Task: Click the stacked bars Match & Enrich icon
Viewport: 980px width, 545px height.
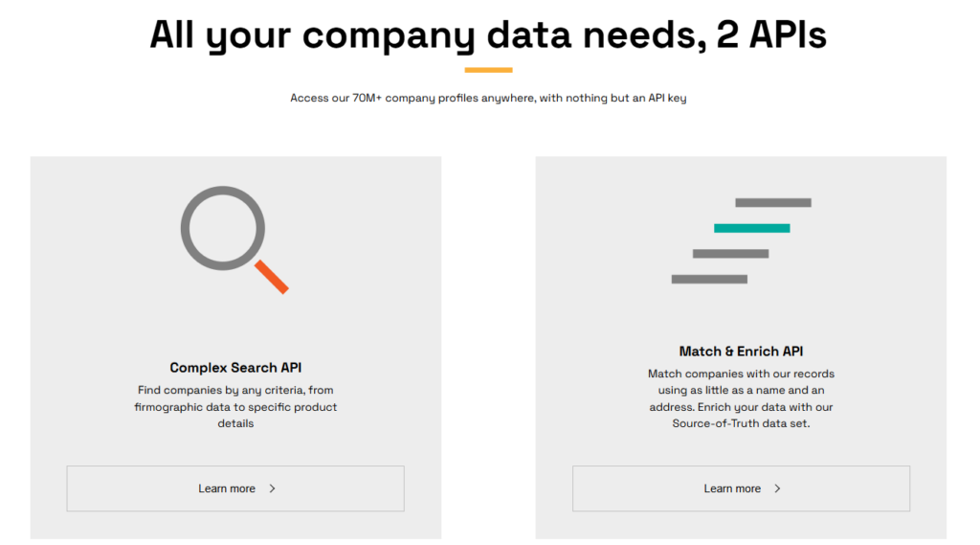Action: point(742,241)
